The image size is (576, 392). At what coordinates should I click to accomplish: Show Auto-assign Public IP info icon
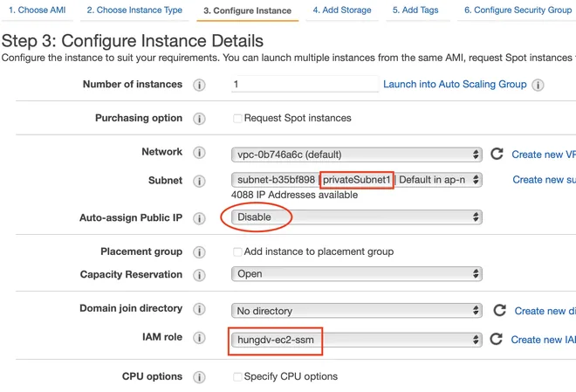point(199,218)
